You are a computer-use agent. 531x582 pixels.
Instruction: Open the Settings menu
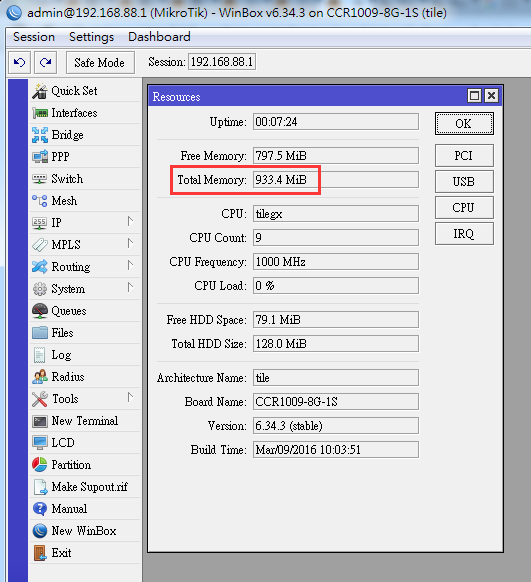tap(91, 37)
